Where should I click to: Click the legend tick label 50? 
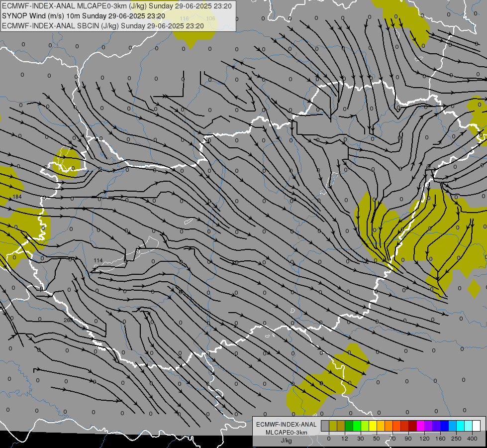pyautogui.click(x=377, y=439)
